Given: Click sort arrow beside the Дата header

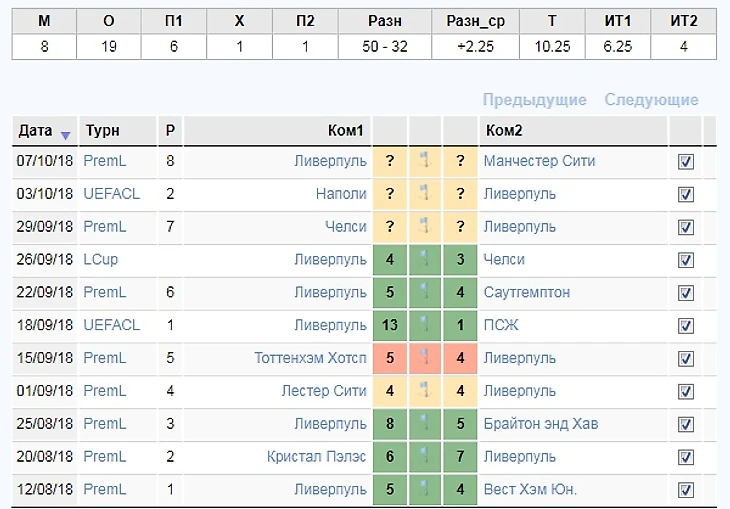Looking at the screenshot, I should (66, 134).
